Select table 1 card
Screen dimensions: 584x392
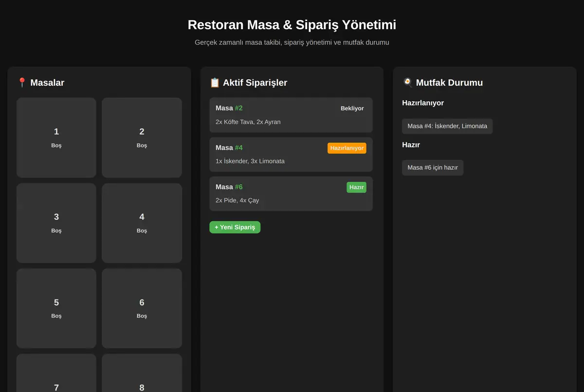tap(56, 138)
